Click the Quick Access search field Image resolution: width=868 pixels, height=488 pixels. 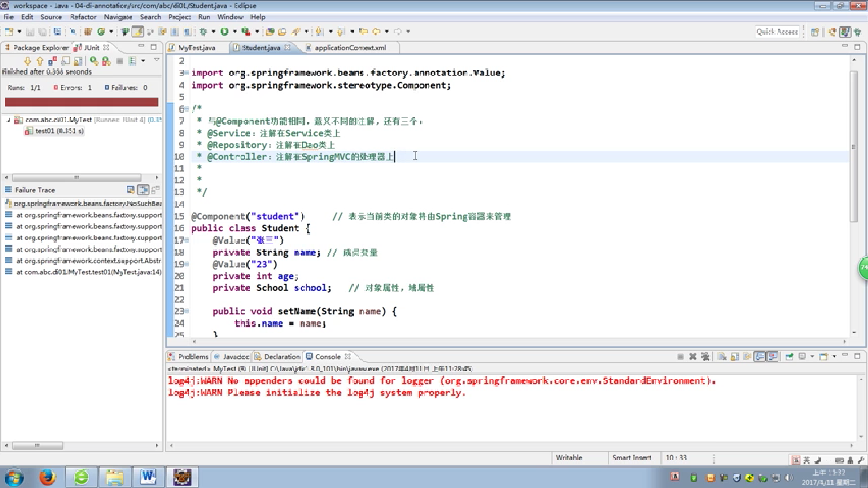point(777,32)
